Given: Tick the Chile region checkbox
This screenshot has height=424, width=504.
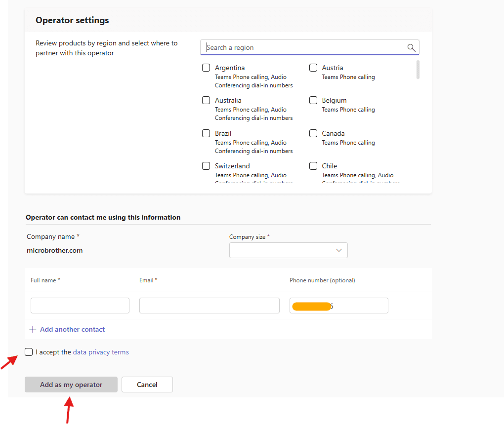Looking at the screenshot, I should point(313,166).
